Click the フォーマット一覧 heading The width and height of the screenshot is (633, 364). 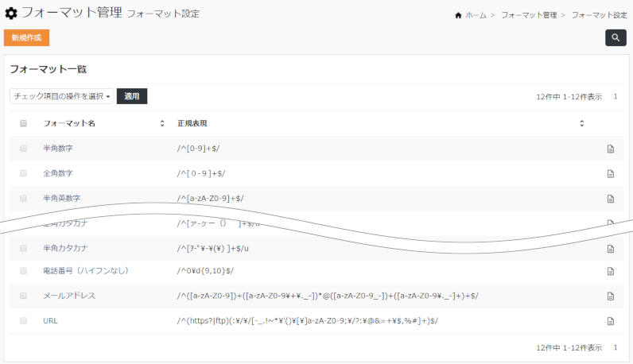pyautogui.click(x=48, y=69)
